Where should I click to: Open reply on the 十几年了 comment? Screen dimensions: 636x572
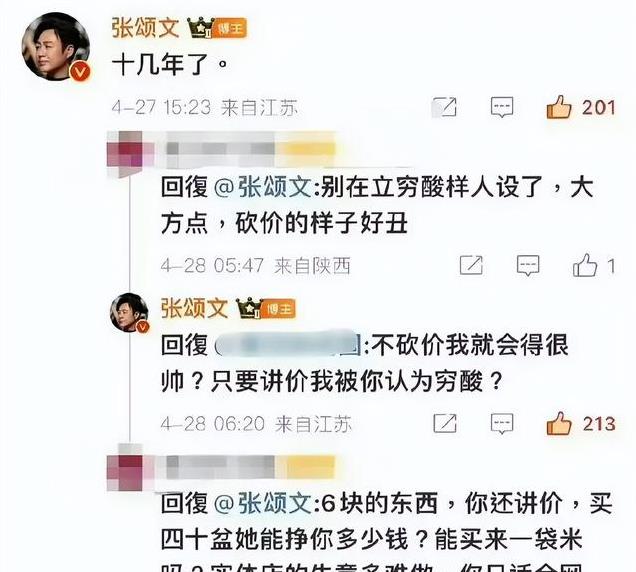[502, 108]
